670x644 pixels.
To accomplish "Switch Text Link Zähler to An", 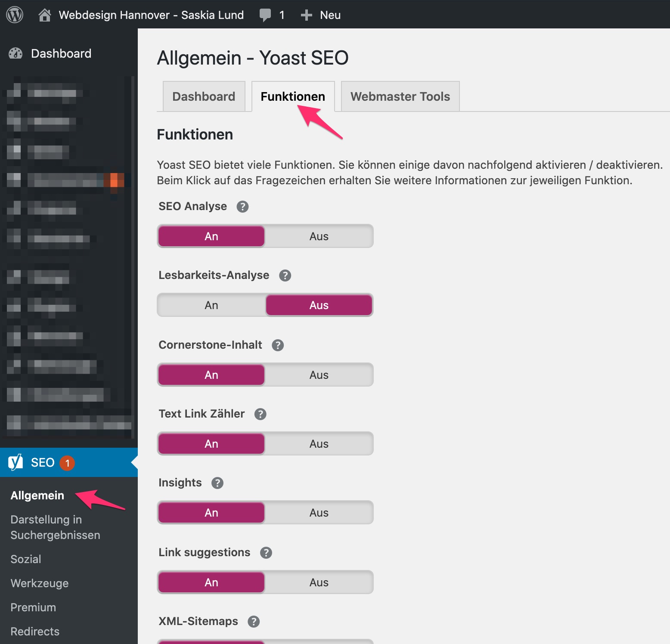I will pyautogui.click(x=211, y=444).
